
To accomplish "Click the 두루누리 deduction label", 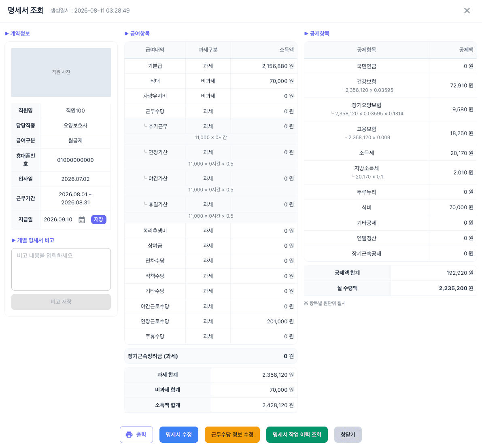I will [366, 192].
